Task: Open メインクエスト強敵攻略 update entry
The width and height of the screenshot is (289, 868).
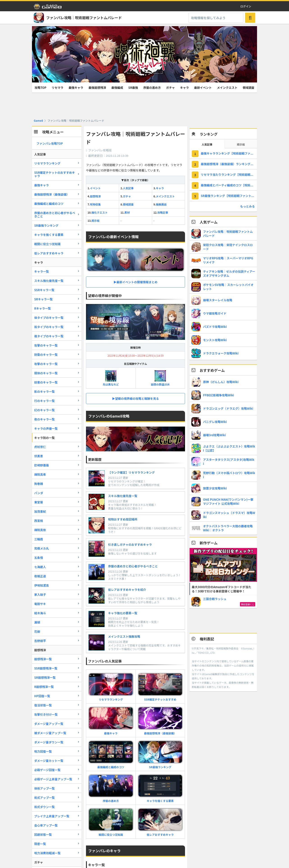Action: pyautogui.click(x=135, y=643)
